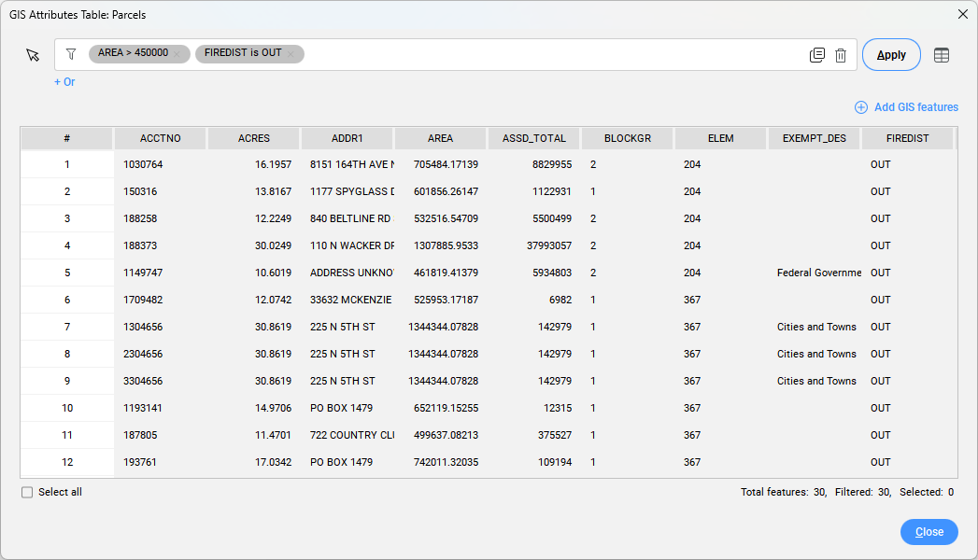Screen dimensions: 978x560
Task: Close the GIS Attributes Table window
Action: coord(962,14)
